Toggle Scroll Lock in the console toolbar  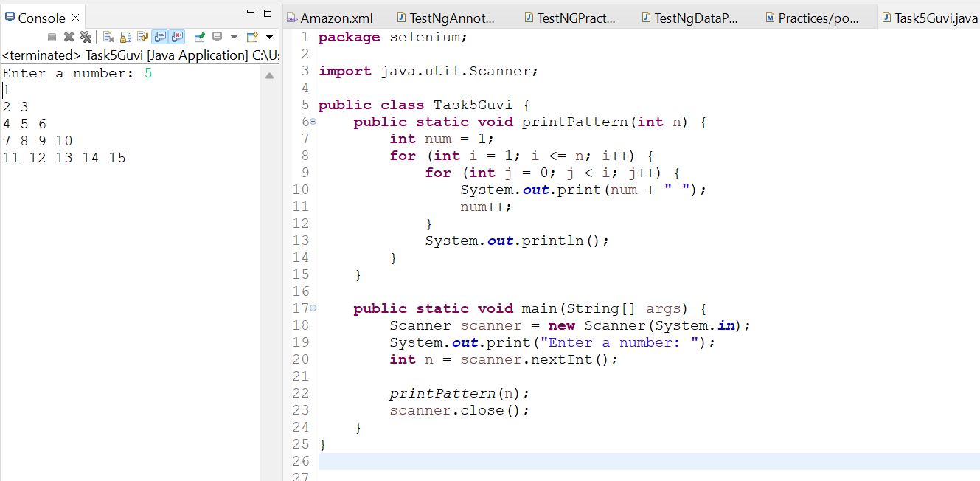(x=125, y=37)
